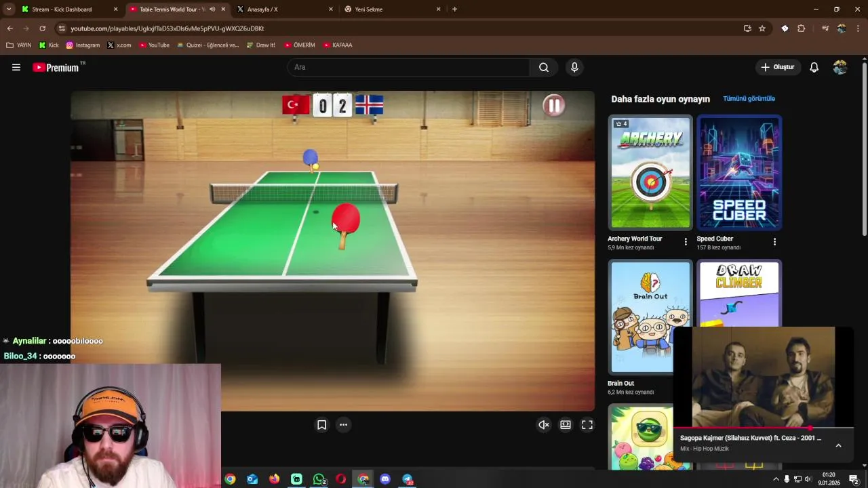View site information icon in address bar
The height and width of the screenshot is (488, 868).
pyautogui.click(x=62, y=28)
